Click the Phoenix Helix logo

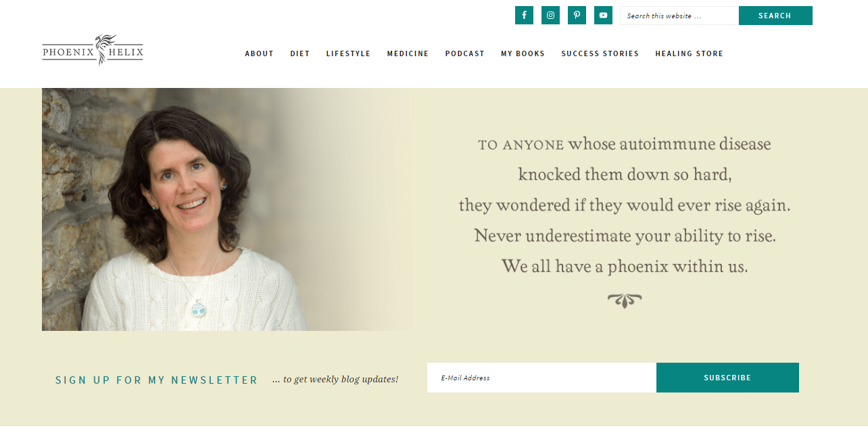point(93,50)
